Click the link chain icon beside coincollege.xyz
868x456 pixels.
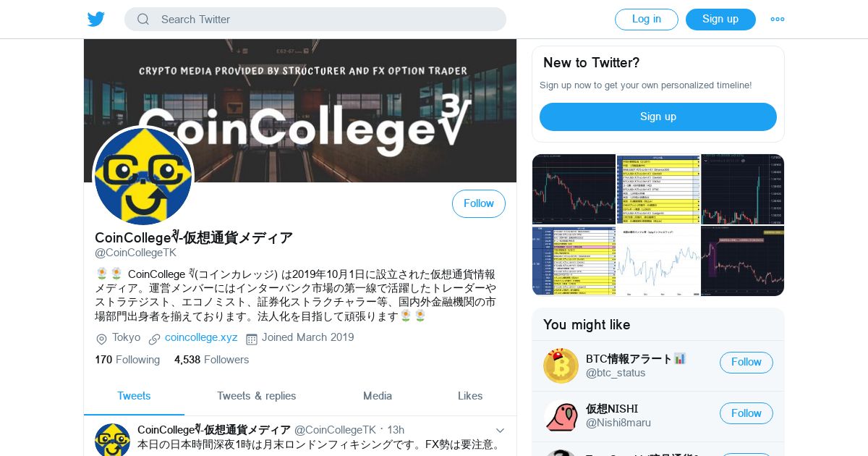point(154,339)
